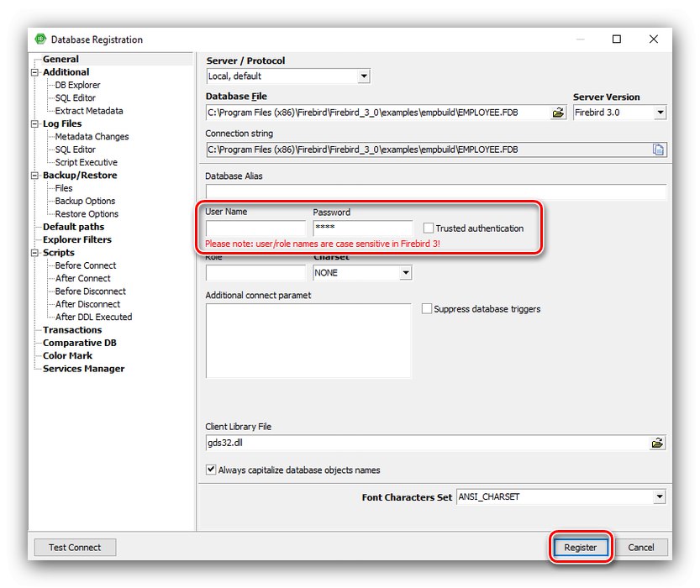Select the Log Files tree heading
Viewport: 700px width, 588px height.
tap(62, 124)
